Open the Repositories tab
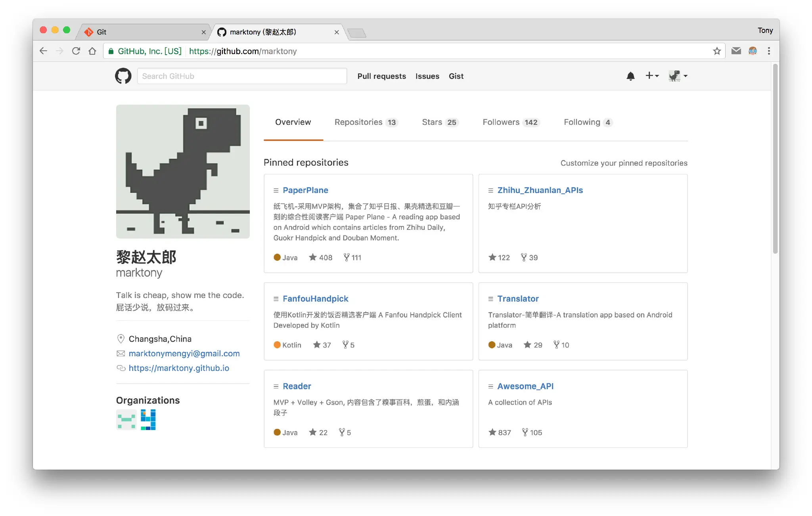 (x=366, y=122)
